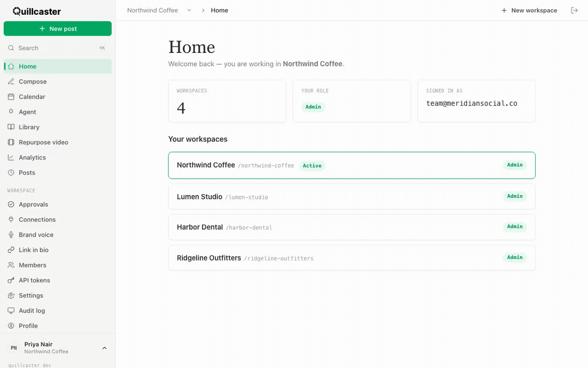This screenshot has height=368, width=588.
Task: Click the Admin badge in Ridgeline Outfitters row
Action: click(515, 257)
